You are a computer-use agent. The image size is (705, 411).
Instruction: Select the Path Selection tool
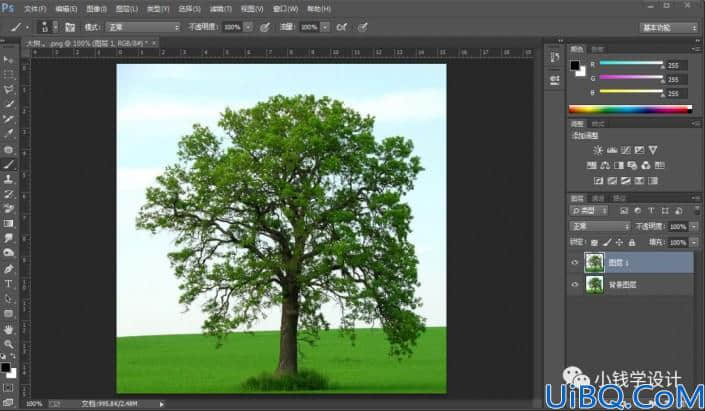(8, 299)
